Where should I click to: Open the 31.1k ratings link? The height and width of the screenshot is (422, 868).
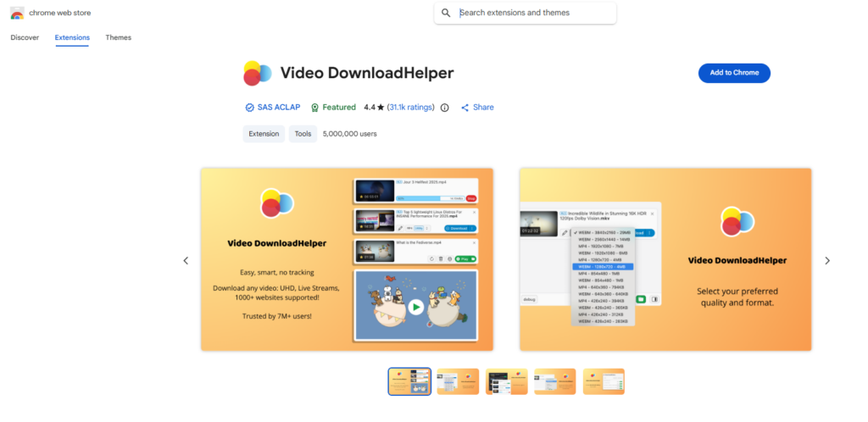411,108
